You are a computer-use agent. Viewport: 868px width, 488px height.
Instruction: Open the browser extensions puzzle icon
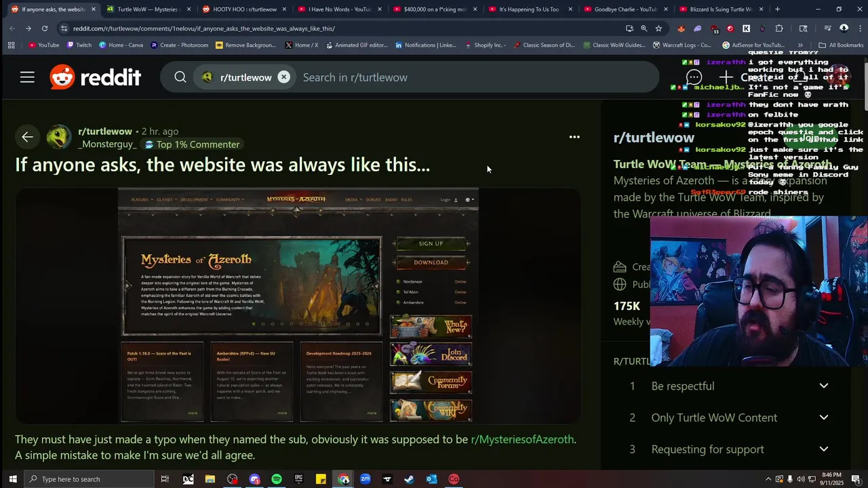[x=779, y=28]
